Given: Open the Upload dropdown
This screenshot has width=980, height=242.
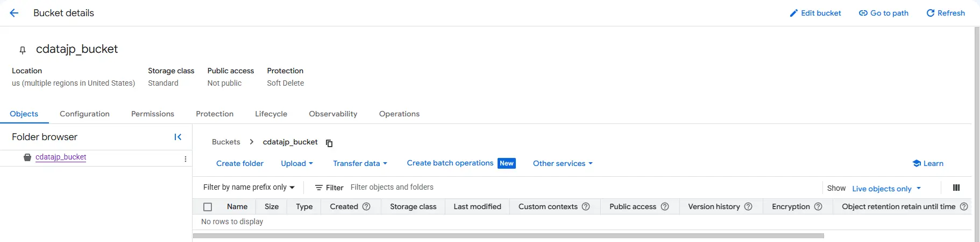Looking at the screenshot, I should coord(297,163).
